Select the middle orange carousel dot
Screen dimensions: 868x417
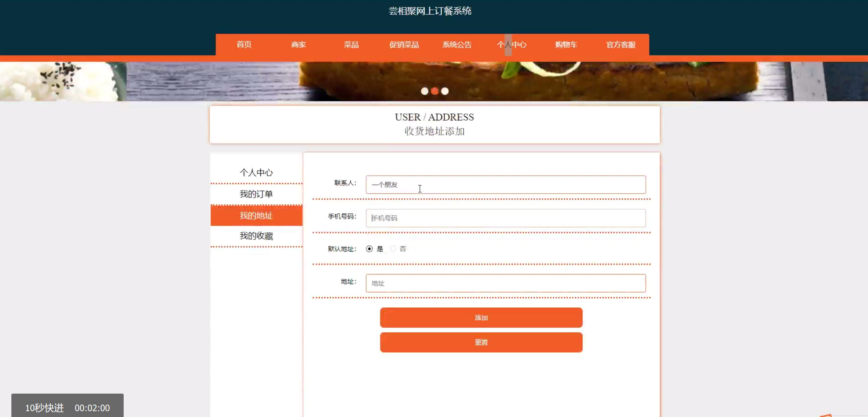435,91
